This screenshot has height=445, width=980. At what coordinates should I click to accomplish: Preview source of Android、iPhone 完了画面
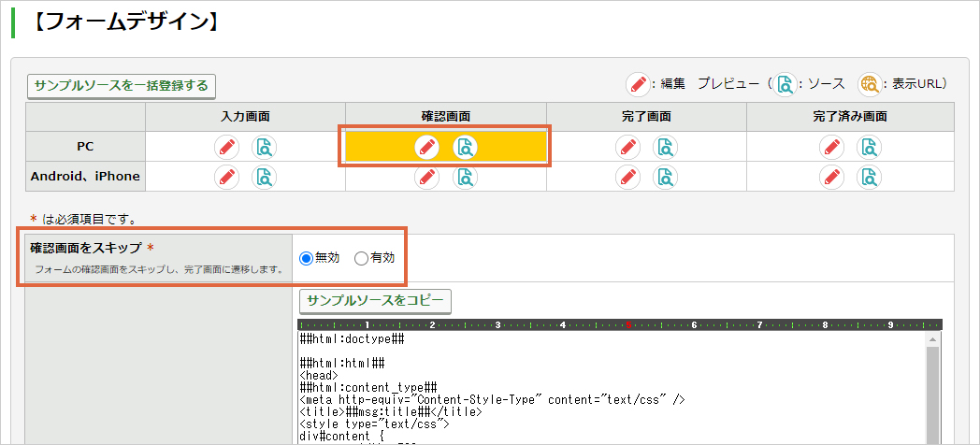(x=666, y=177)
